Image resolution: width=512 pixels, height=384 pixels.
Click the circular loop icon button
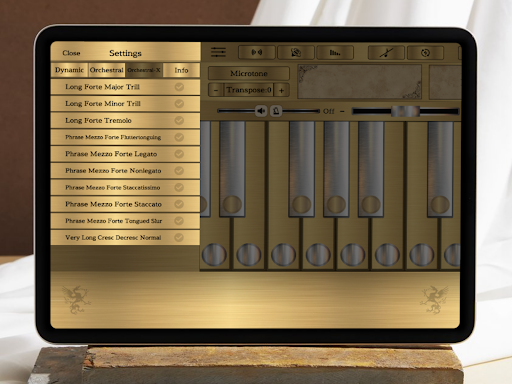coord(425,53)
